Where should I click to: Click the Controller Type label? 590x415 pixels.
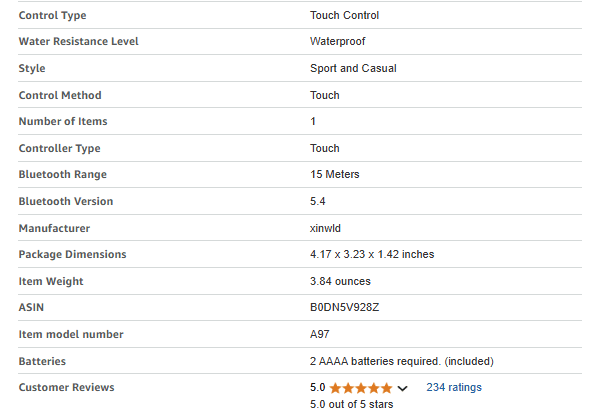(59, 148)
